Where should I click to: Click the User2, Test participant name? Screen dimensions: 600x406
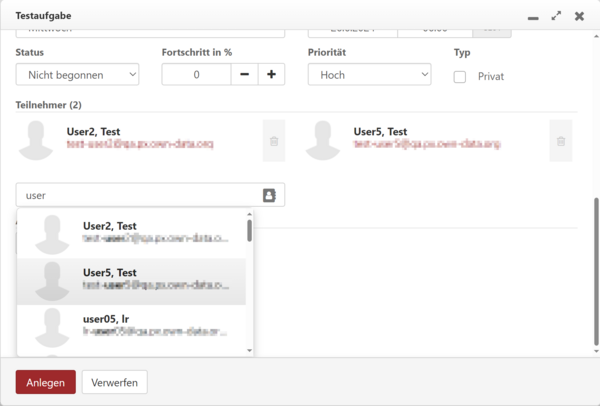click(x=93, y=132)
